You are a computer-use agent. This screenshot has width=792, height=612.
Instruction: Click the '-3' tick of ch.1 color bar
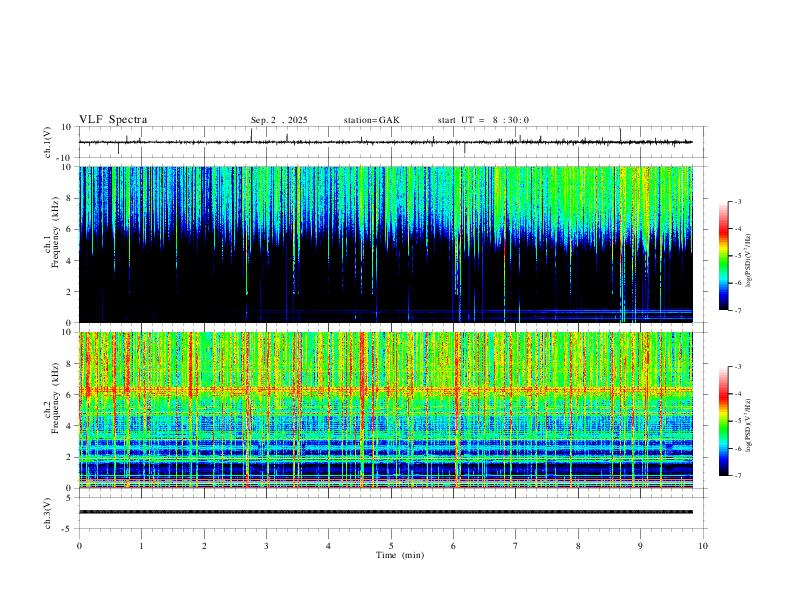(738, 201)
